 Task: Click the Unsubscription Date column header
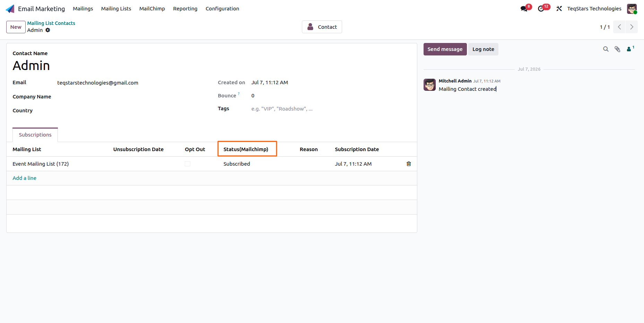[138, 149]
